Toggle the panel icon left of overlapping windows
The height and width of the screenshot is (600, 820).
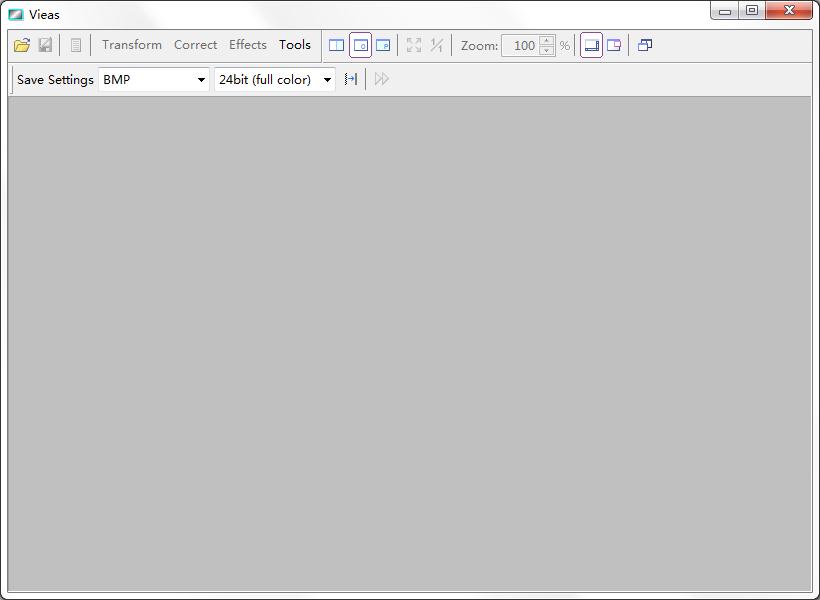[x=614, y=45]
